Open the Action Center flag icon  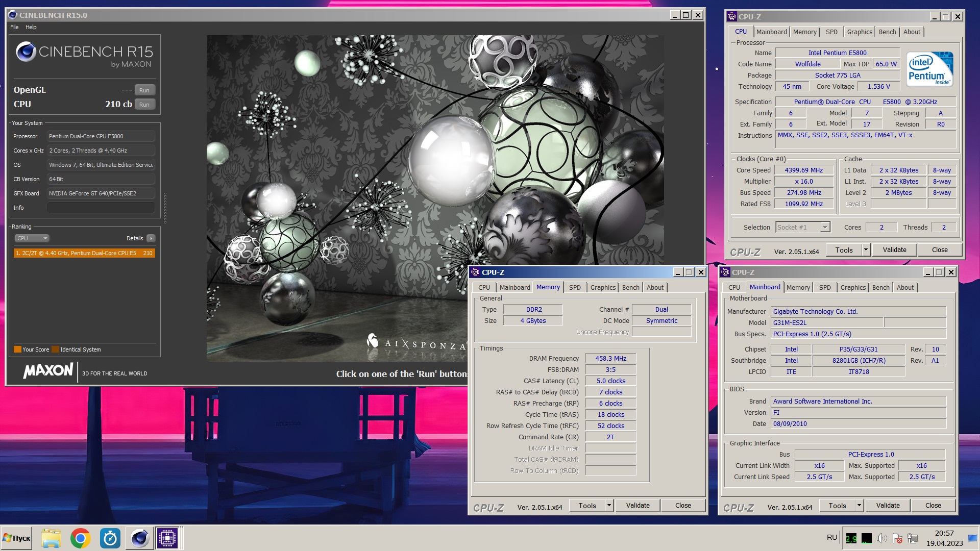tap(897, 538)
